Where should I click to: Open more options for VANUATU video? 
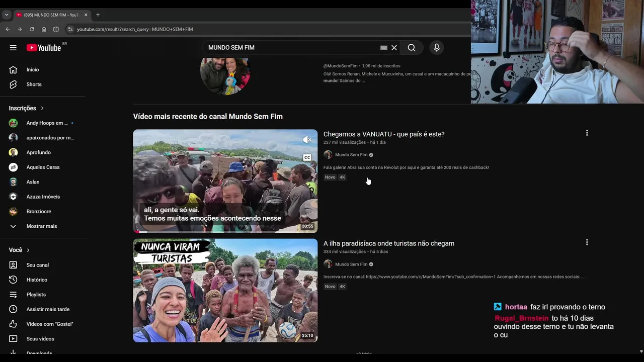pos(587,133)
